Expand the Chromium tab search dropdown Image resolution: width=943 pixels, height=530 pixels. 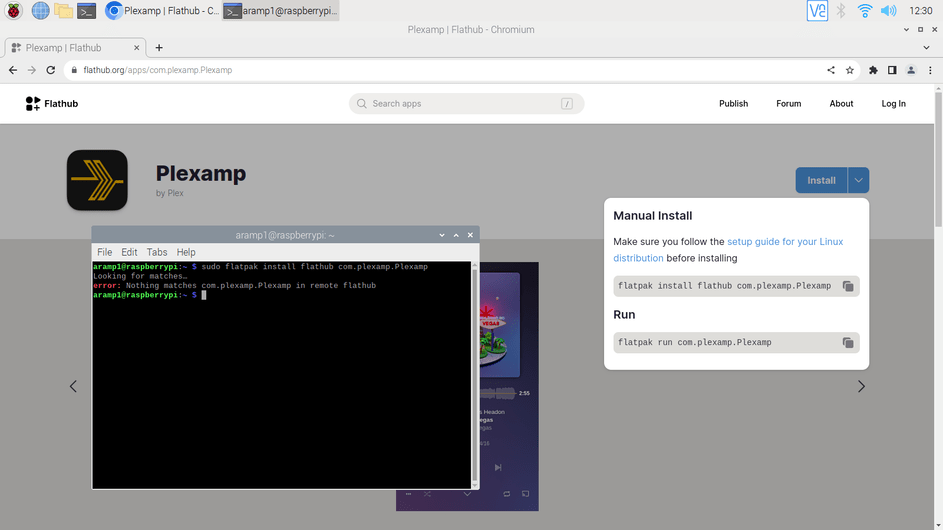926,48
